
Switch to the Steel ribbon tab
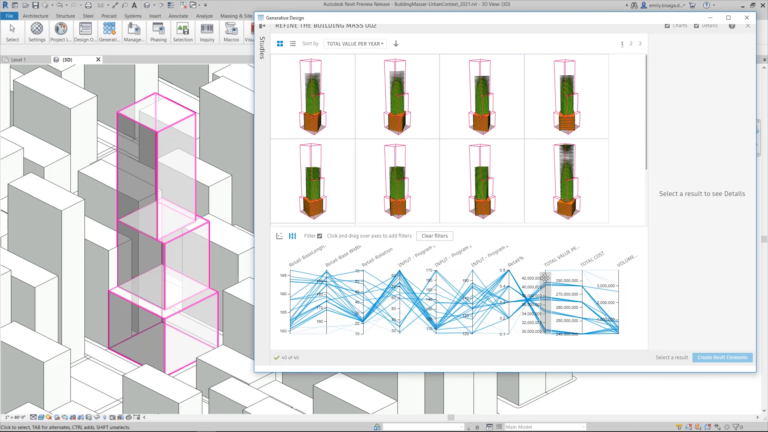point(88,16)
